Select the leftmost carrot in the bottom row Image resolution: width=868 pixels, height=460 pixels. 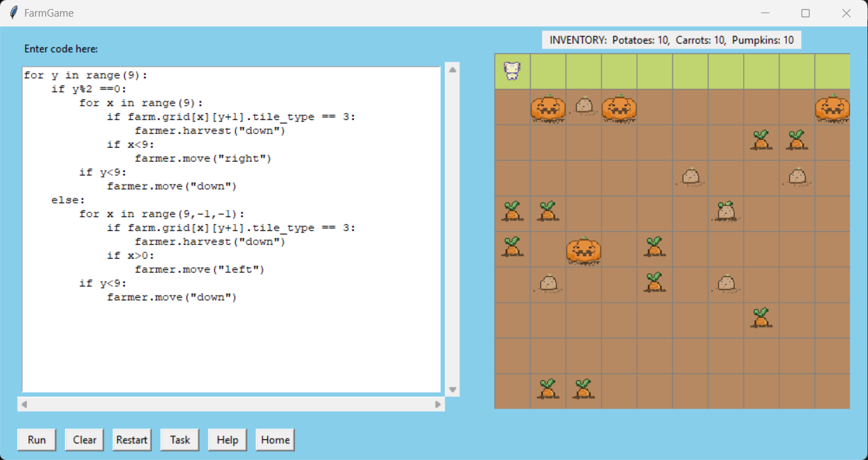click(x=547, y=390)
